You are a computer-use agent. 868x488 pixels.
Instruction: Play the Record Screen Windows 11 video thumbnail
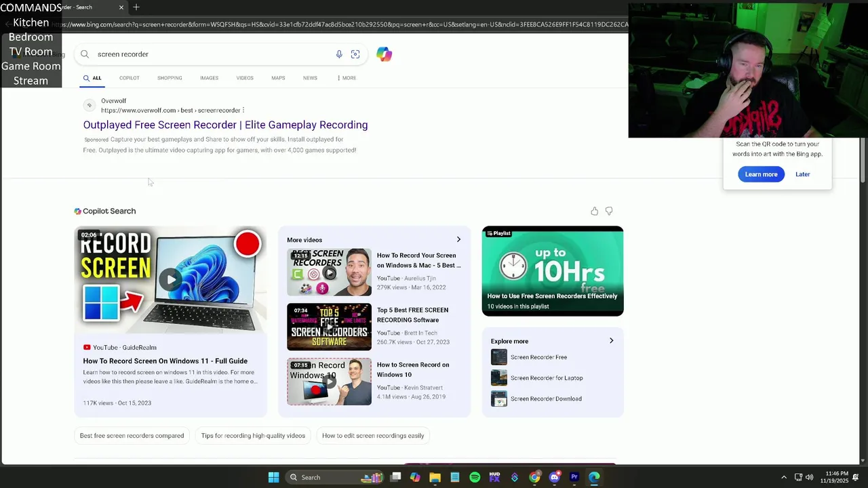pos(171,280)
